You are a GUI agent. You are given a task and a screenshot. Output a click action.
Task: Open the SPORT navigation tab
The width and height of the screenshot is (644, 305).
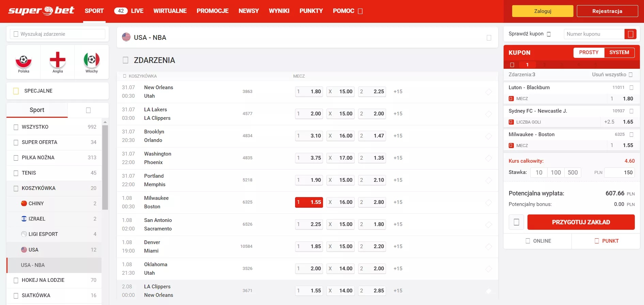pyautogui.click(x=94, y=11)
